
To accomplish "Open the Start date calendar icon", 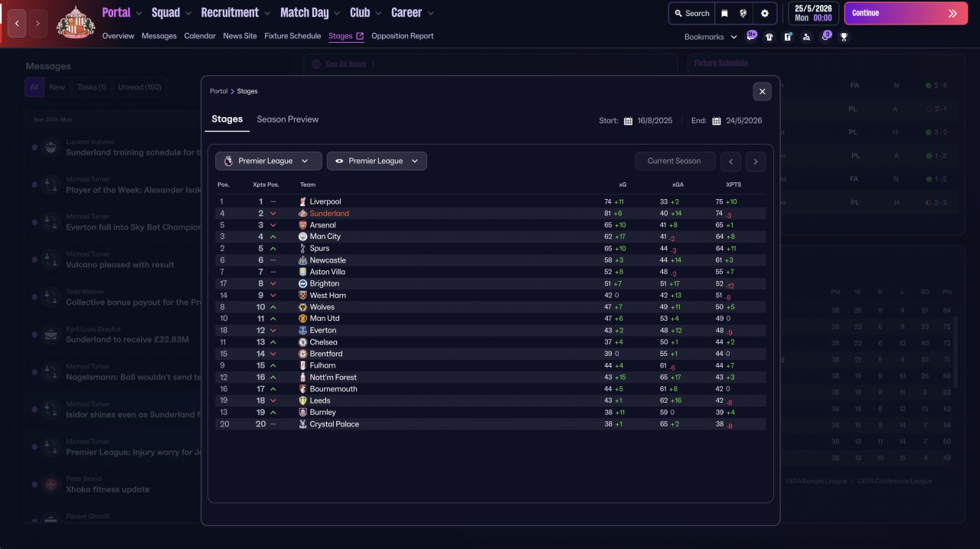I will (x=628, y=121).
